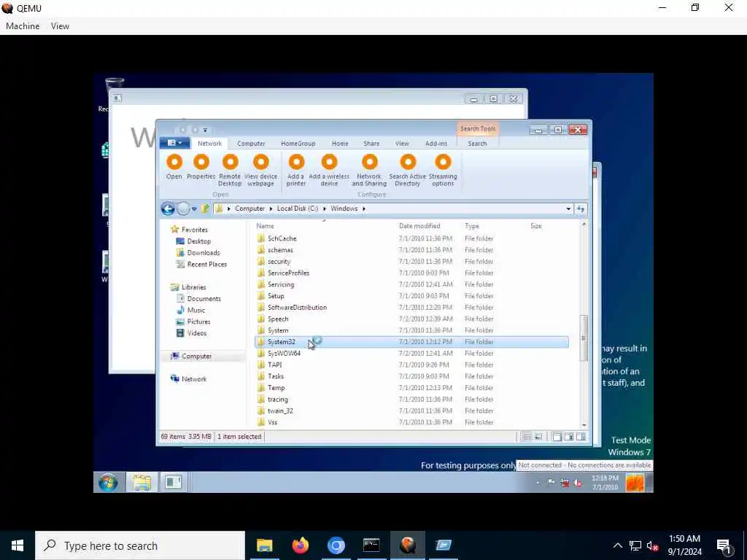
Task: Open the Search tab under Search Tools
Action: tap(477, 144)
